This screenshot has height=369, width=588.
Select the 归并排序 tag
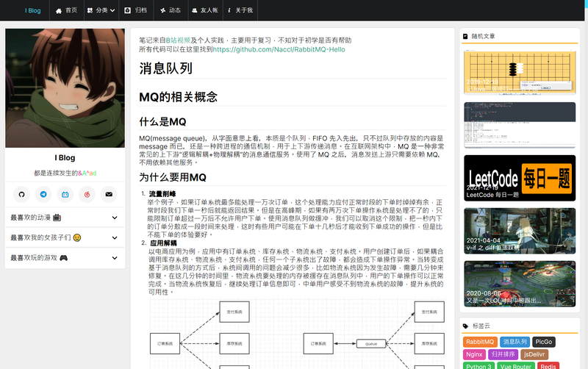point(503,354)
